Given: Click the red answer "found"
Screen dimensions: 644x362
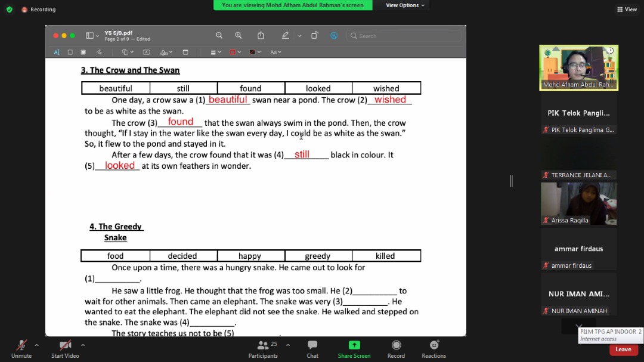Looking at the screenshot, I should (x=180, y=122).
